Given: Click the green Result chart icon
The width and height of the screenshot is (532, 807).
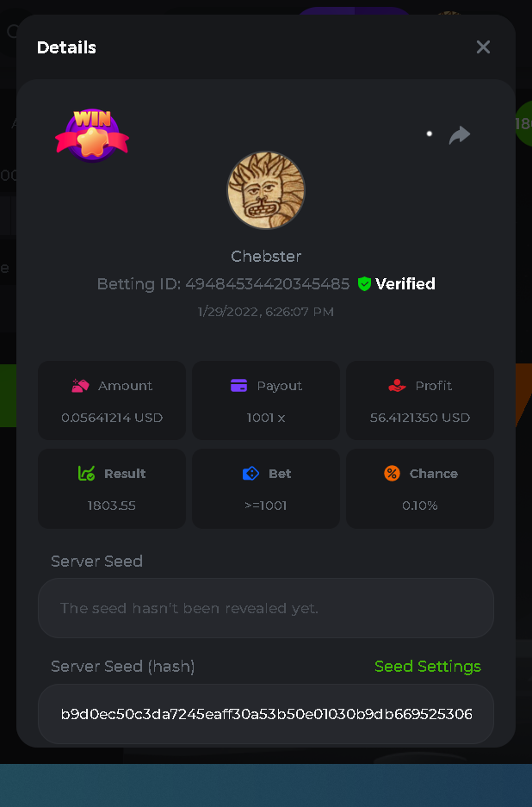Looking at the screenshot, I should 86,474.
